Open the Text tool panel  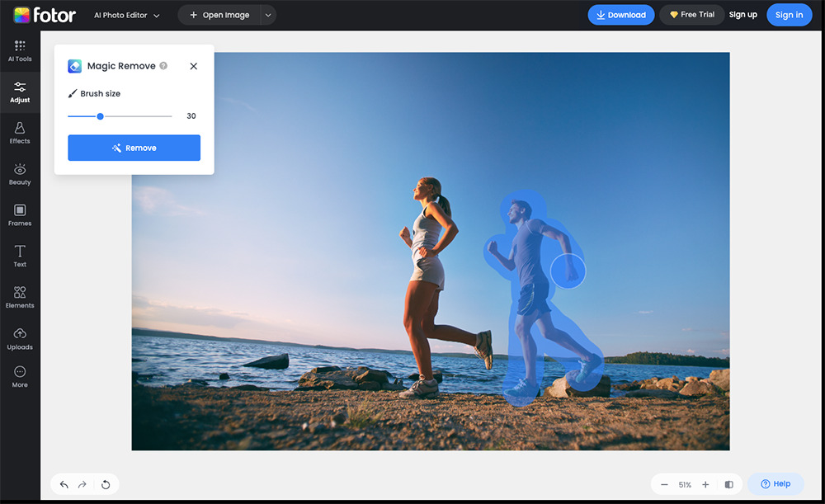click(19, 256)
